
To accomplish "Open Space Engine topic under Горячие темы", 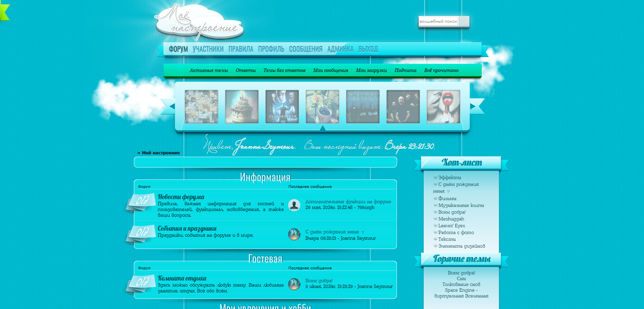I will pos(461,290).
